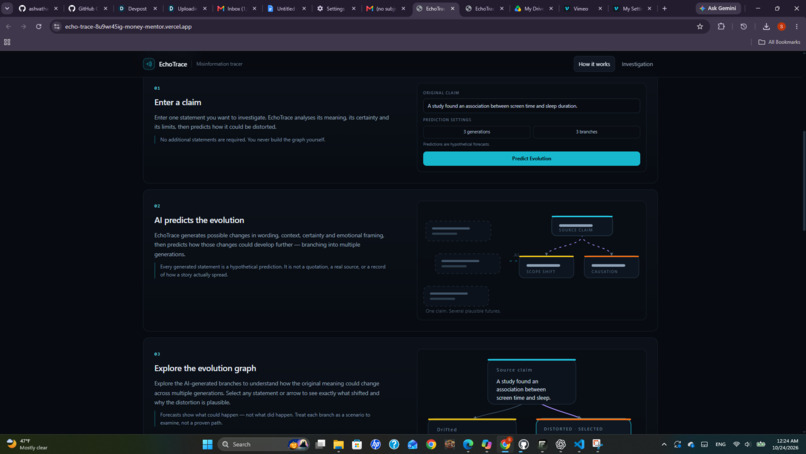
Task: Open File Explorer from the taskbar
Action: [x=338, y=444]
